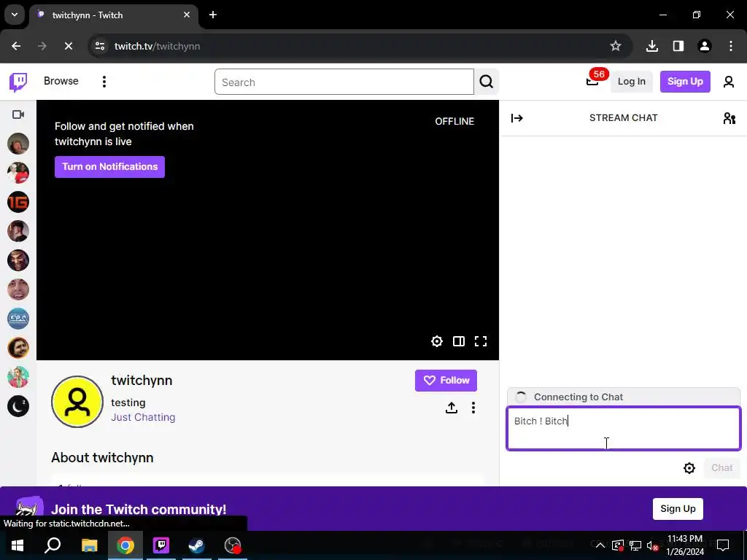Open the Just Chatting category link

point(143,417)
